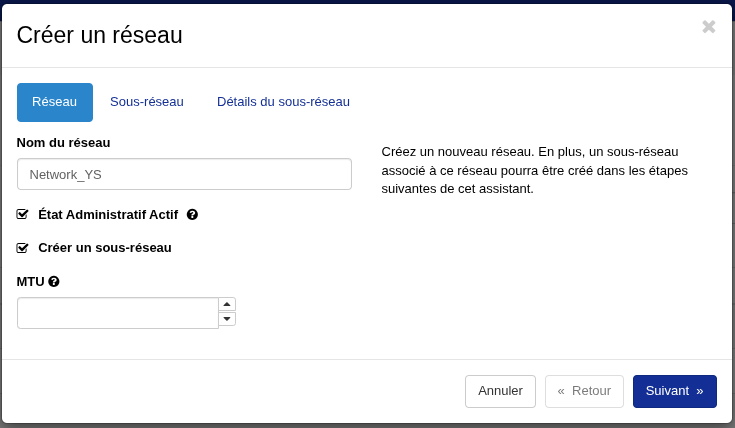Uncheck the Créer un sous-réseau checkbox
Image resolution: width=735 pixels, height=428 pixels.
[23, 248]
